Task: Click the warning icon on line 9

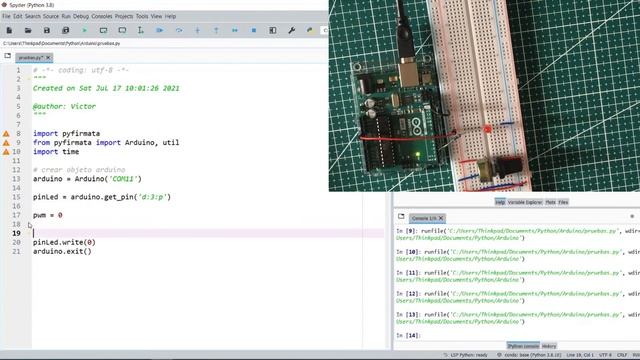Action: pyautogui.click(x=6, y=142)
